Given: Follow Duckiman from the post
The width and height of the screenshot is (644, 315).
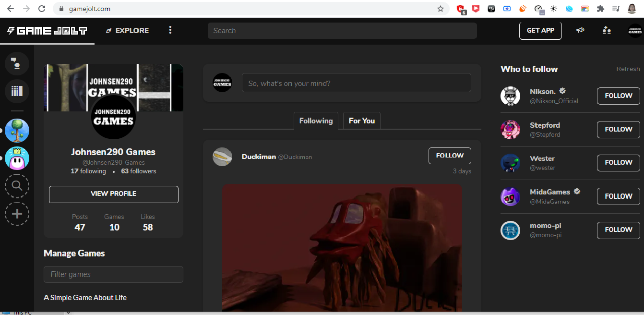Looking at the screenshot, I should [450, 156].
